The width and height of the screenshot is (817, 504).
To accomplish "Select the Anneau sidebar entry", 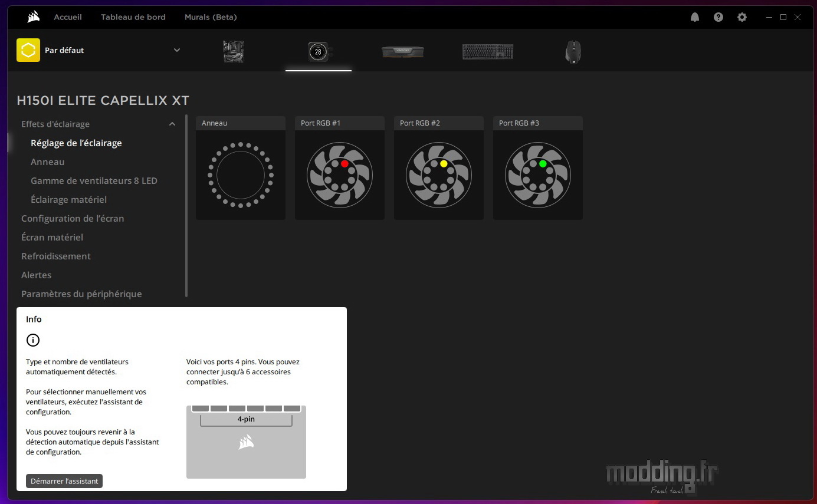I will (x=48, y=162).
